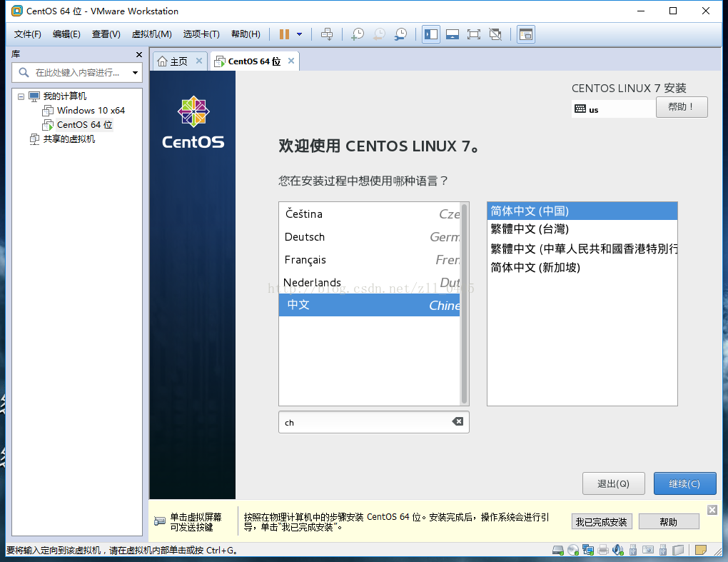Choose 简体中文 (新加坡) locale
The image size is (728, 562).
point(582,267)
